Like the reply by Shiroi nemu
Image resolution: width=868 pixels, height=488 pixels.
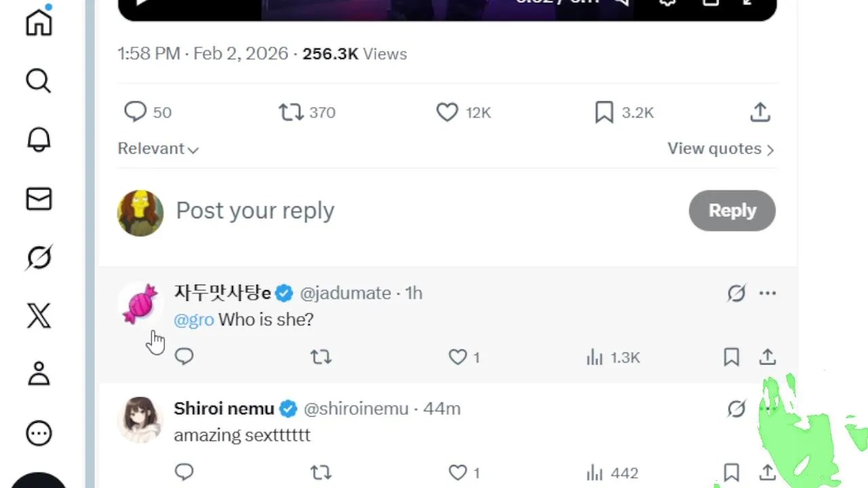tap(458, 472)
